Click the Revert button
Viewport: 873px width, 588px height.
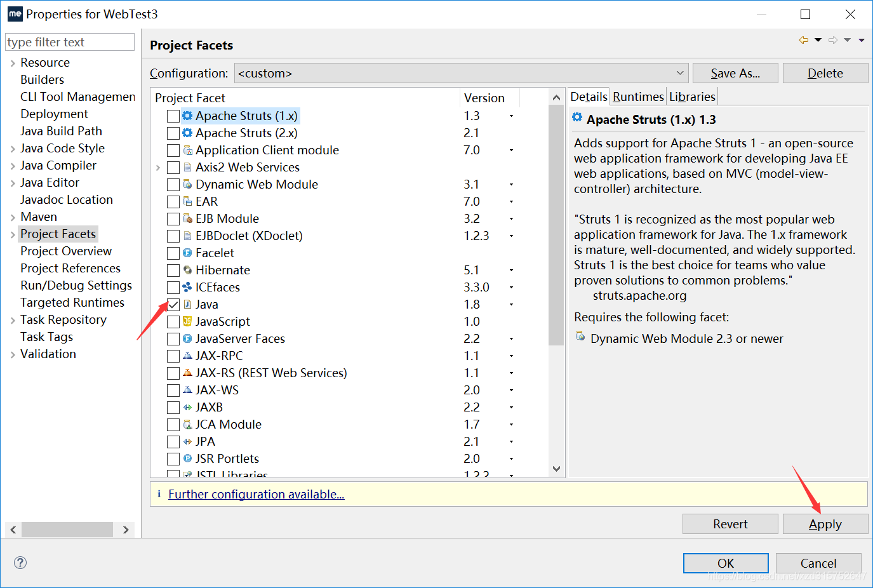click(x=730, y=524)
